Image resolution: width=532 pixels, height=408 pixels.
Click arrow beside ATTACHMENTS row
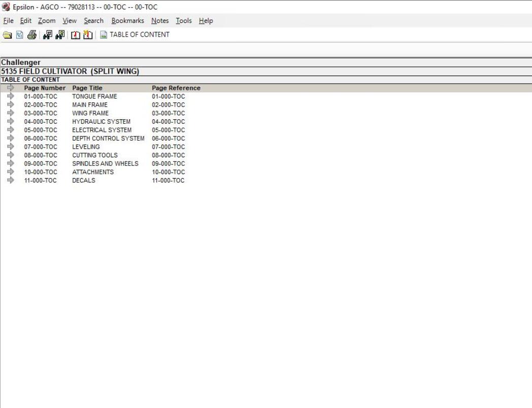[11, 172]
